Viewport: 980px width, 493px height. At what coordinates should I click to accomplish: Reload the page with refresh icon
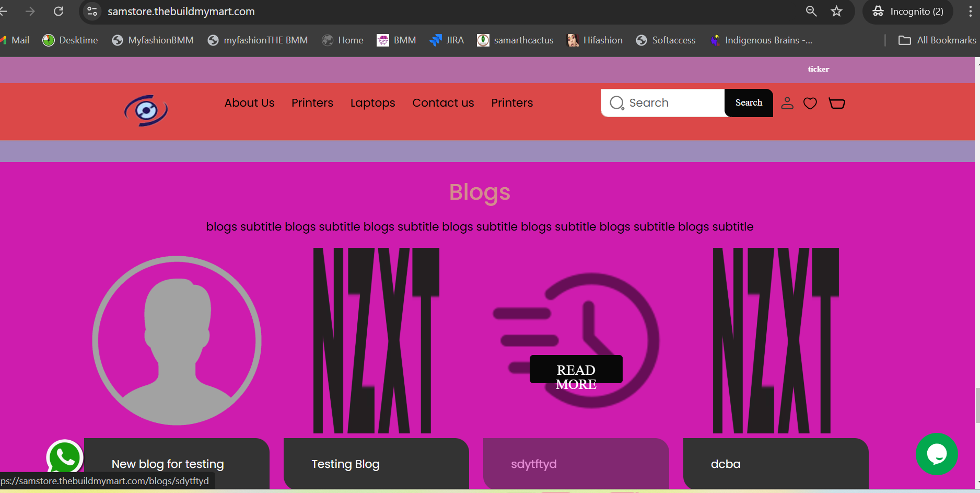point(59,11)
